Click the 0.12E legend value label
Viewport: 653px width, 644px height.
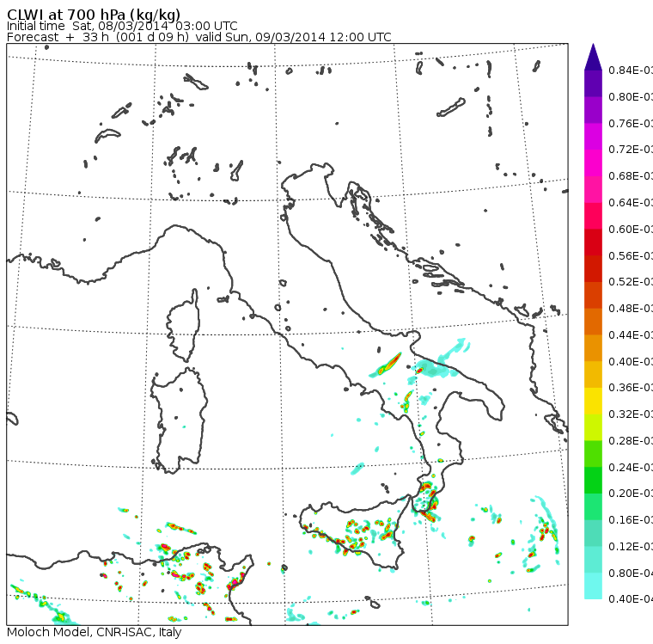tap(631, 547)
